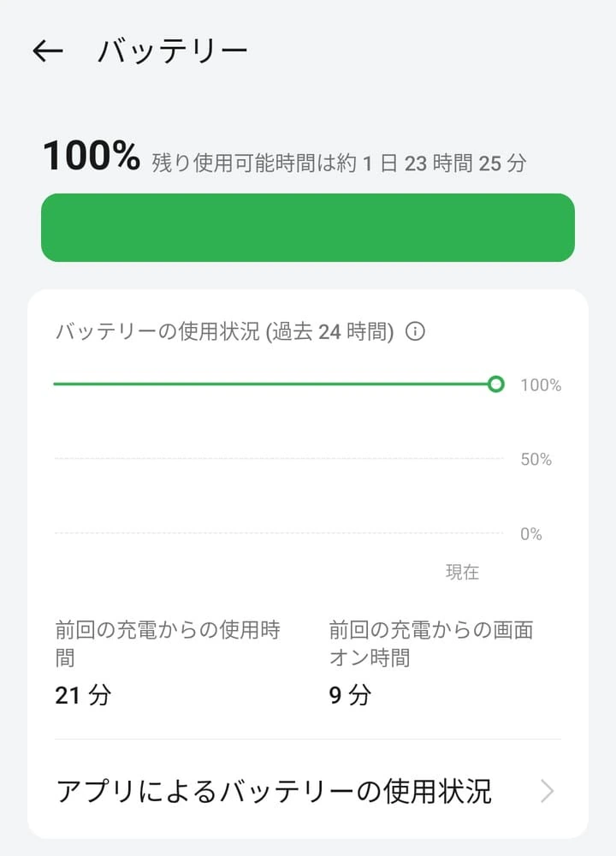Click the 50% dashed gridline in the graph

[x=278, y=460]
